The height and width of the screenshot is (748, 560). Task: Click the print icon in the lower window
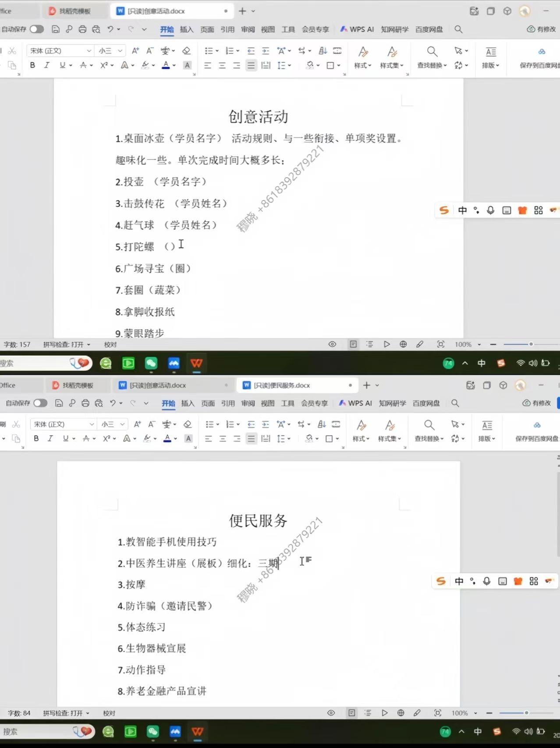click(85, 403)
